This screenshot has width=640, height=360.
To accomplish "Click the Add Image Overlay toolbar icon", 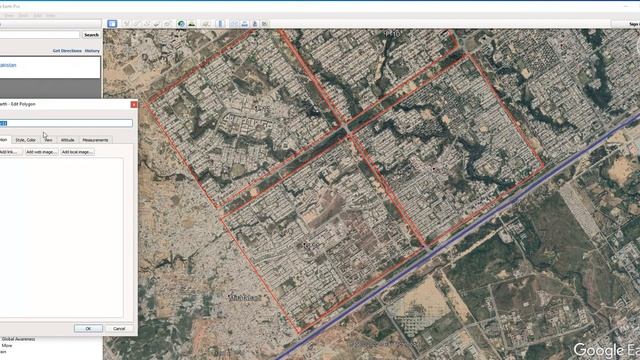I will click(157, 24).
